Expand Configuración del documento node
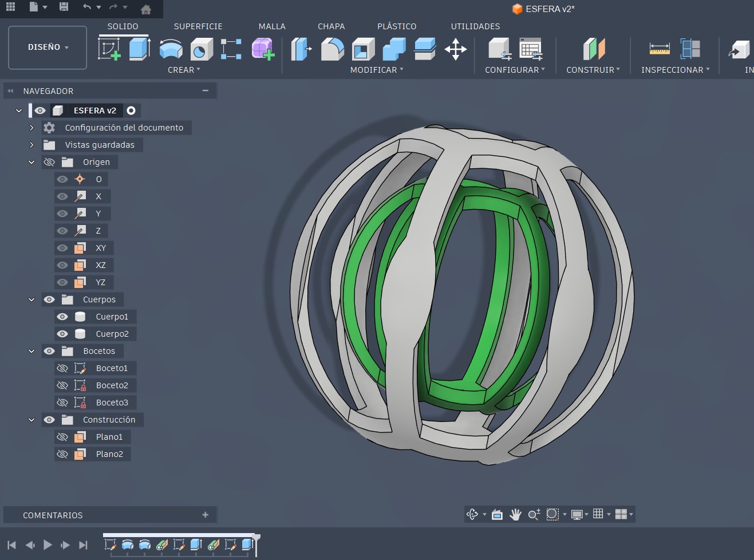The image size is (754, 560). click(x=32, y=128)
